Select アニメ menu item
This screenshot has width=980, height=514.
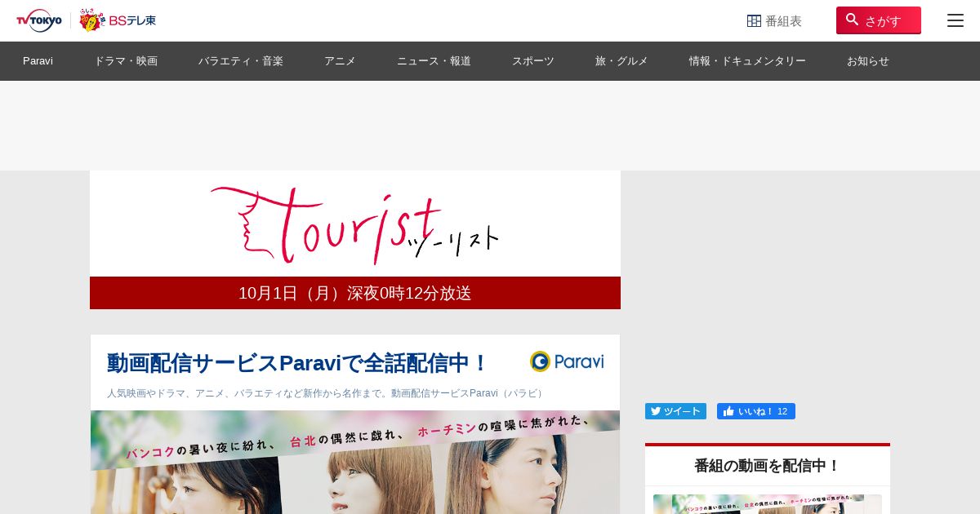[x=340, y=61]
